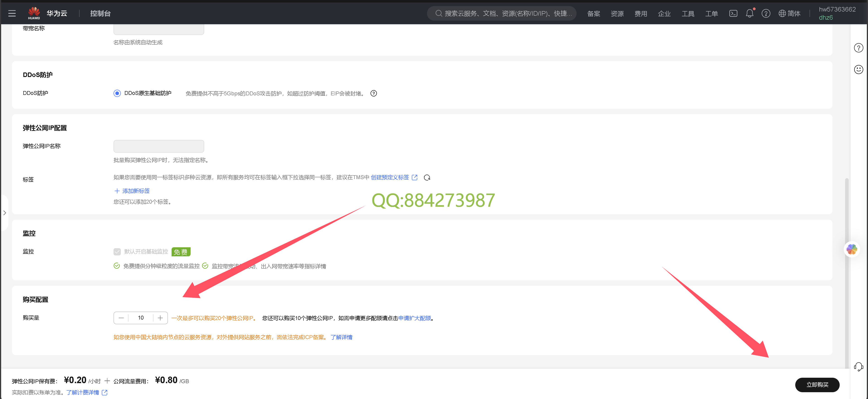
Task: Open the 备案 menu
Action: click(593, 13)
